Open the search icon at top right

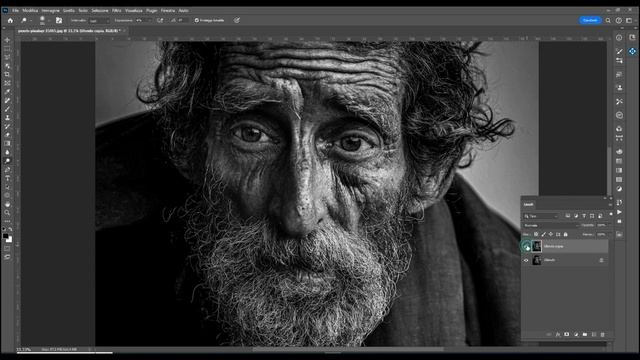608,20
